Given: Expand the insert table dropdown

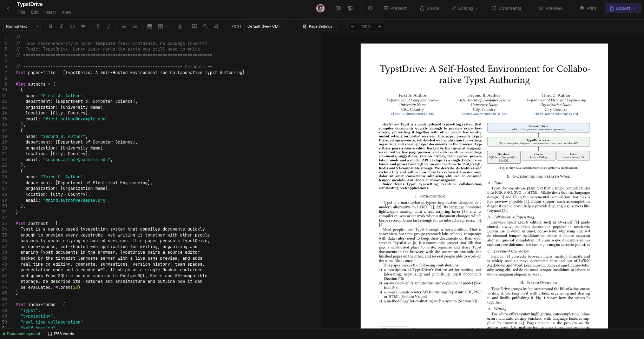Looking at the screenshot, I should [x=163, y=26].
